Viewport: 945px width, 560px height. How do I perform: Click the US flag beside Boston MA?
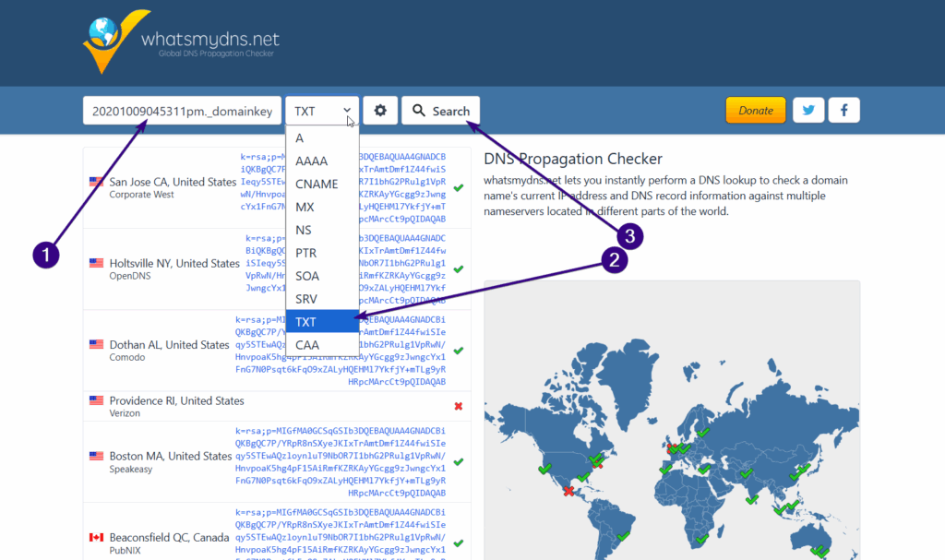(x=96, y=456)
